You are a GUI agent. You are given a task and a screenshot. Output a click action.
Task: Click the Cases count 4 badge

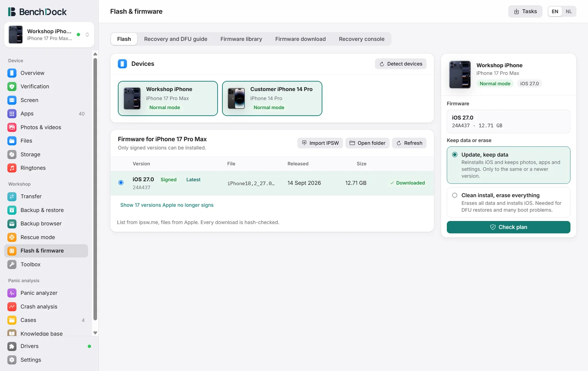(x=83, y=320)
